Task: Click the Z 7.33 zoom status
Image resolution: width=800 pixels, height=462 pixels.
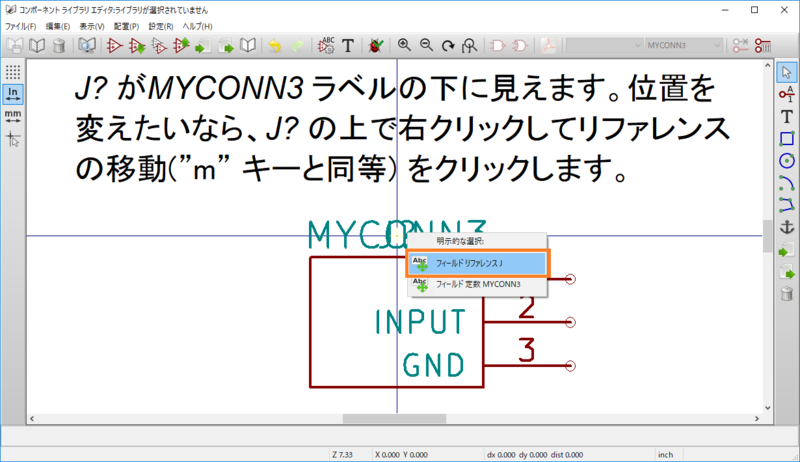Action: [342, 454]
